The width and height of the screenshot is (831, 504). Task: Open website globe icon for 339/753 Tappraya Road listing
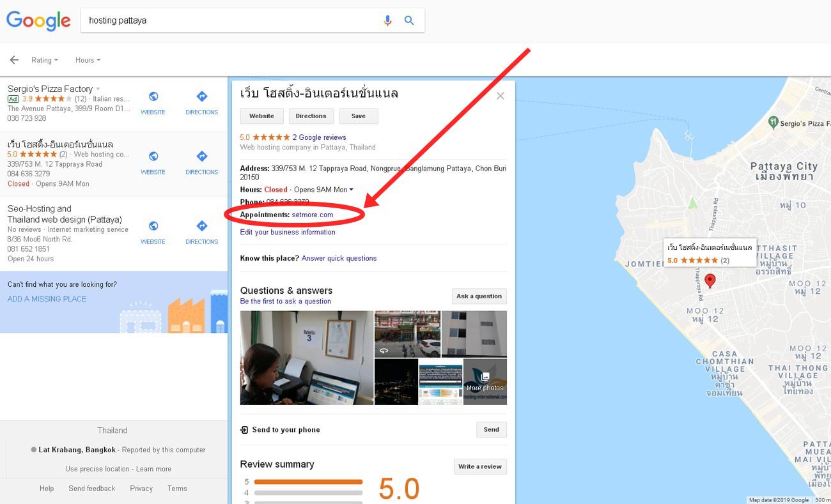coord(153,157)
